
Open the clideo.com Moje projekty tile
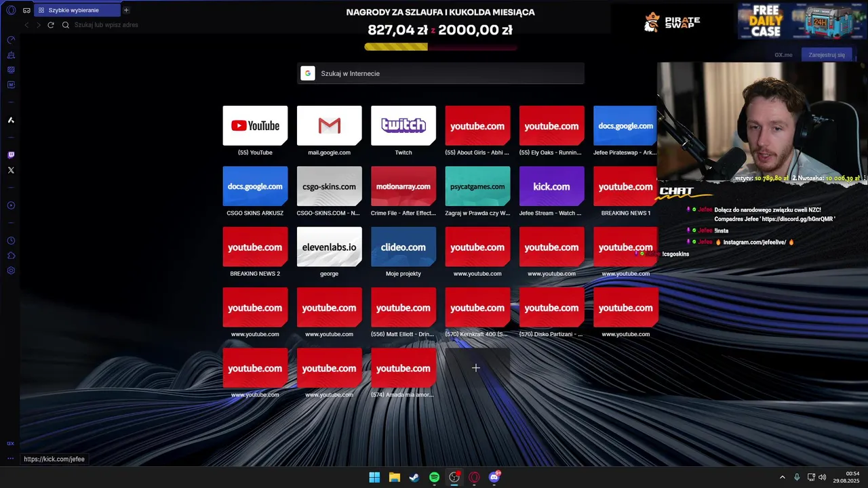pyautogui.click(x=403, y=247)
